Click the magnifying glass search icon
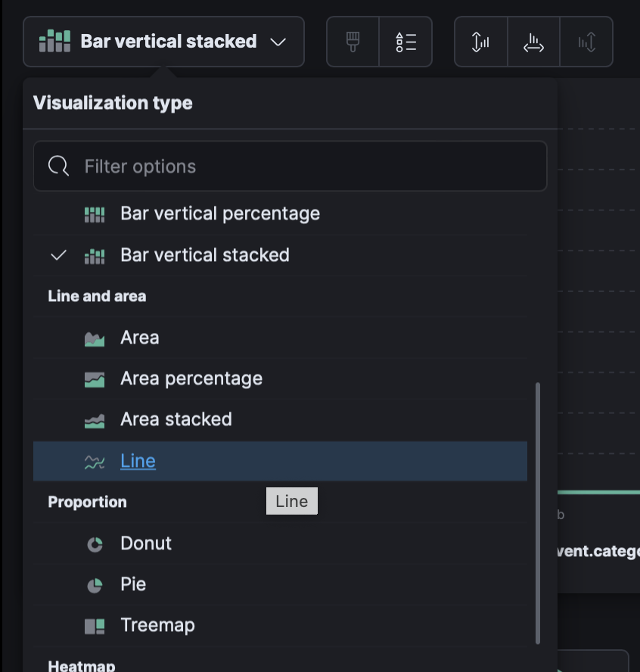 tap(59, 166)
